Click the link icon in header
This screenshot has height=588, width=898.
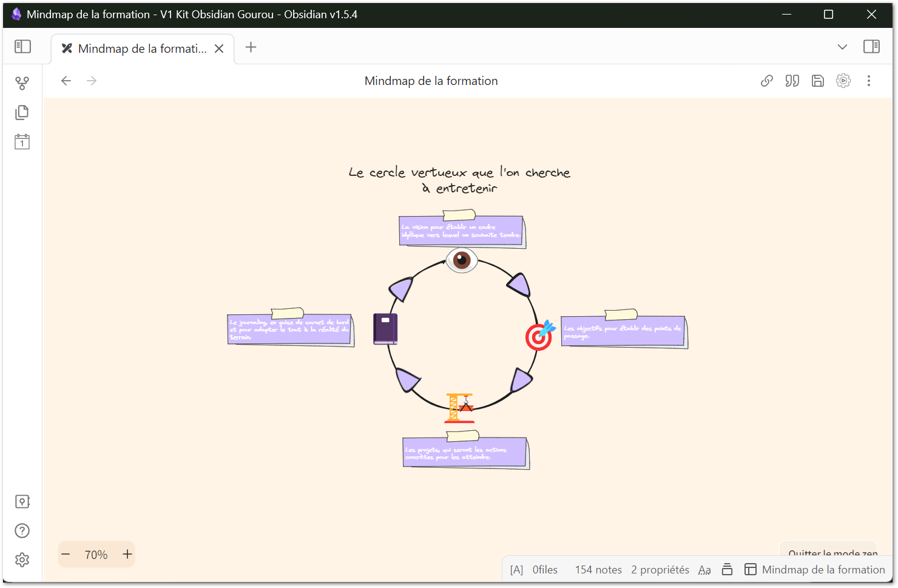click(x=767, y=81)
